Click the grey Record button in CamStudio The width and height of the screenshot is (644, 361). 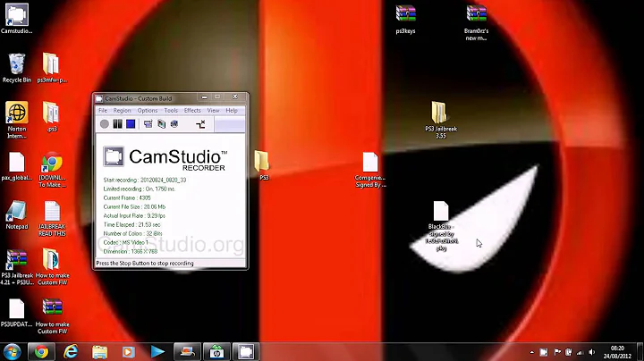pos(105,124)
